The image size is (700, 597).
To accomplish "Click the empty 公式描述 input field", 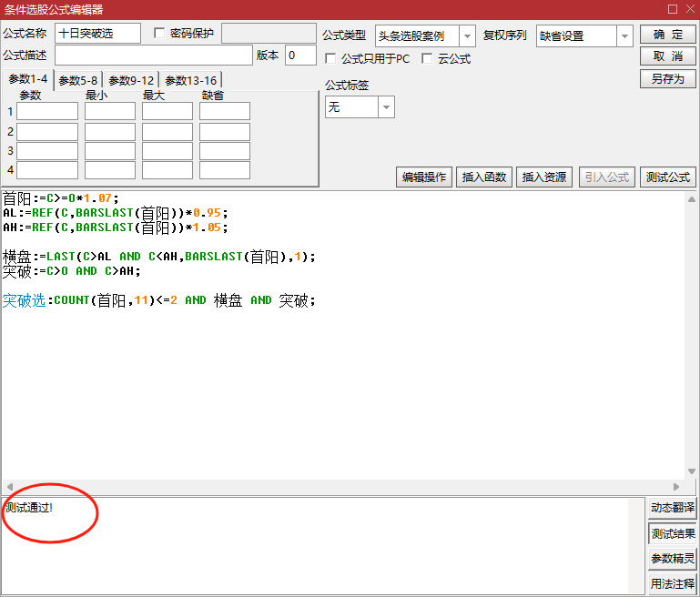I will pos(154,56).
